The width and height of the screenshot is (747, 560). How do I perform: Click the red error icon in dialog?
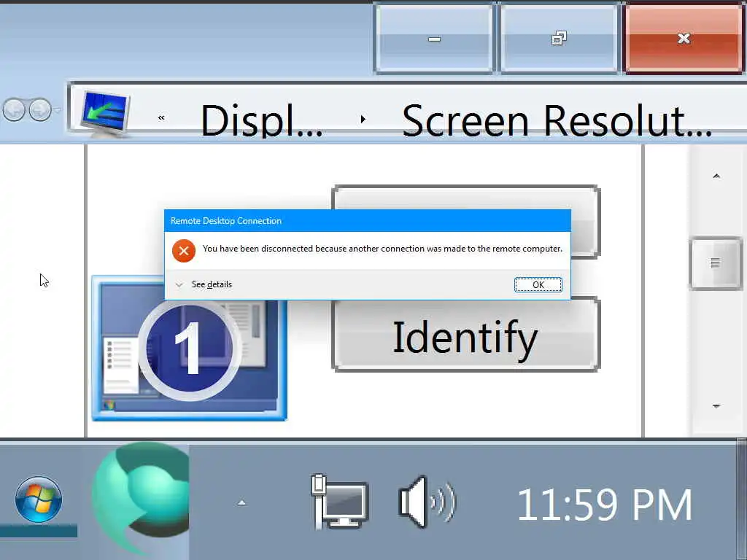point(184,251)
